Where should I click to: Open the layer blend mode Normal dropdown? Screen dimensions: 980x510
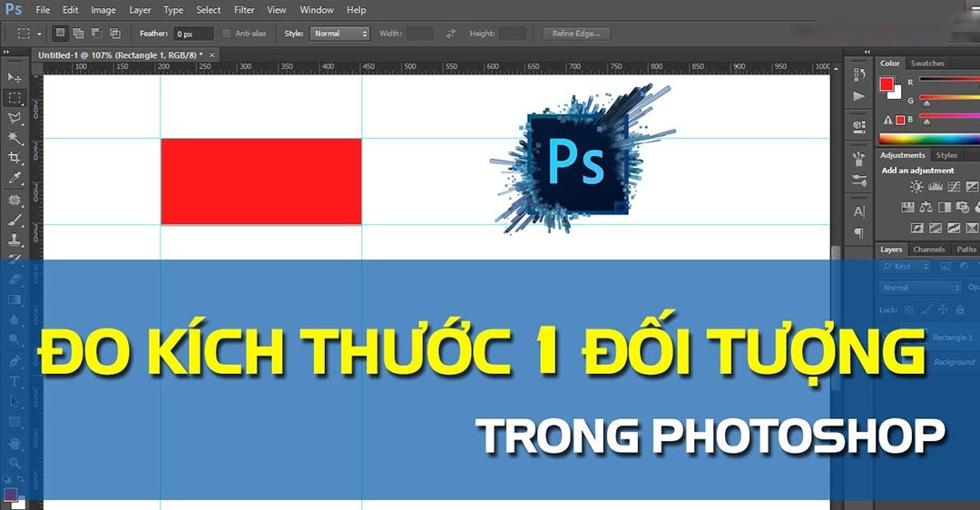coord(920,288)
